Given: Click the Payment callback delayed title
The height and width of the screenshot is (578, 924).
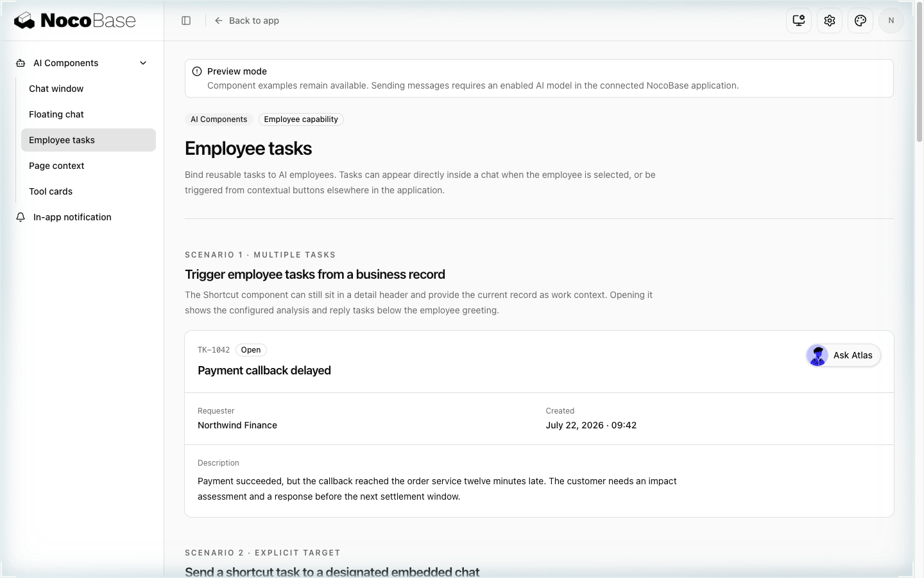Looking at the screenshot, I should point(264,371).
